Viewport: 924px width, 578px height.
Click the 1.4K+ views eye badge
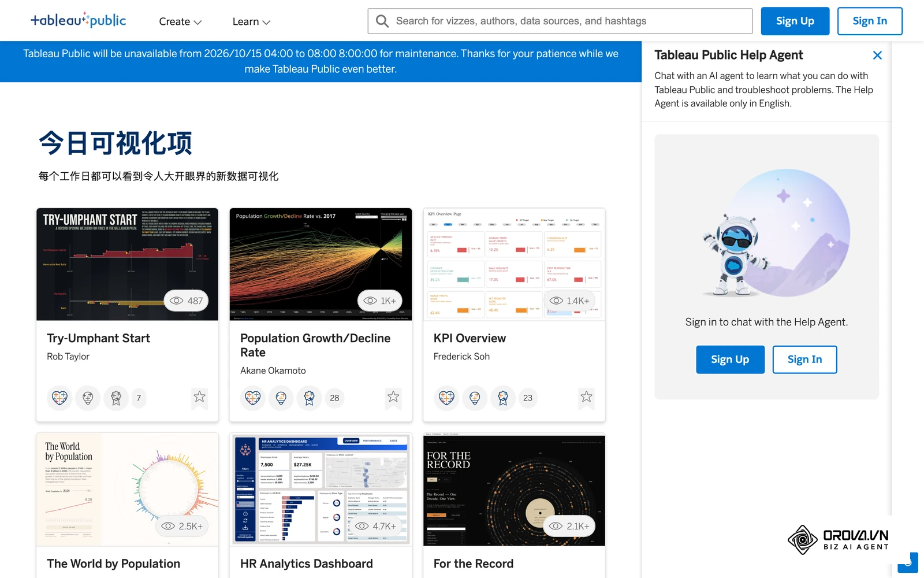(x=569, y=301)
